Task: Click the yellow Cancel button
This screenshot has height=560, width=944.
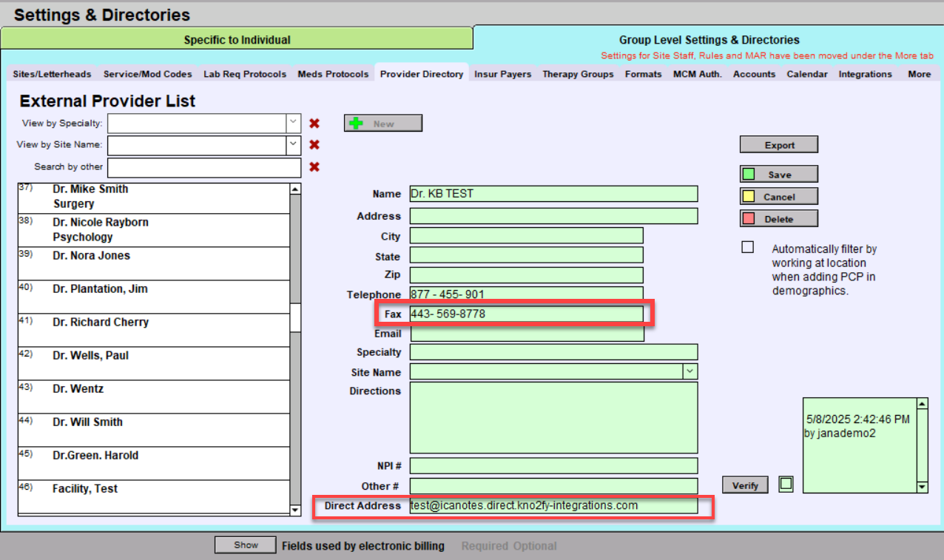Action: pyautogui.click(x=778, y=197)
